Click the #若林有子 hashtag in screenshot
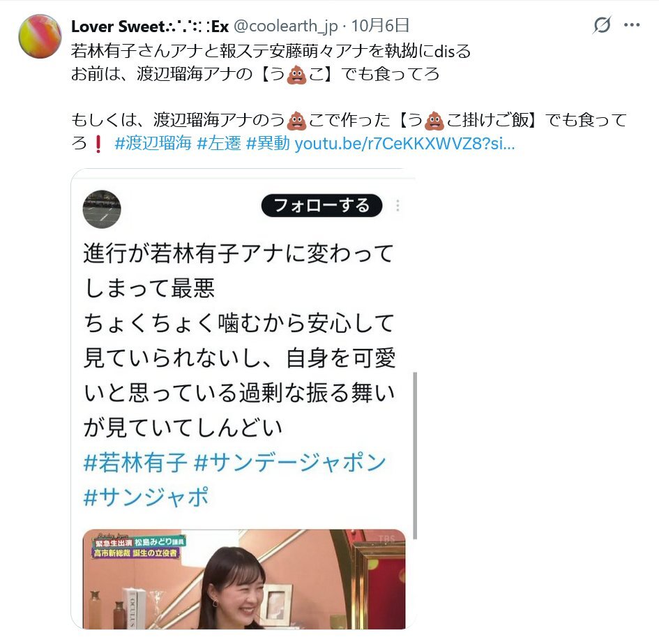The image size is (659, 644). tap(135, 463)
